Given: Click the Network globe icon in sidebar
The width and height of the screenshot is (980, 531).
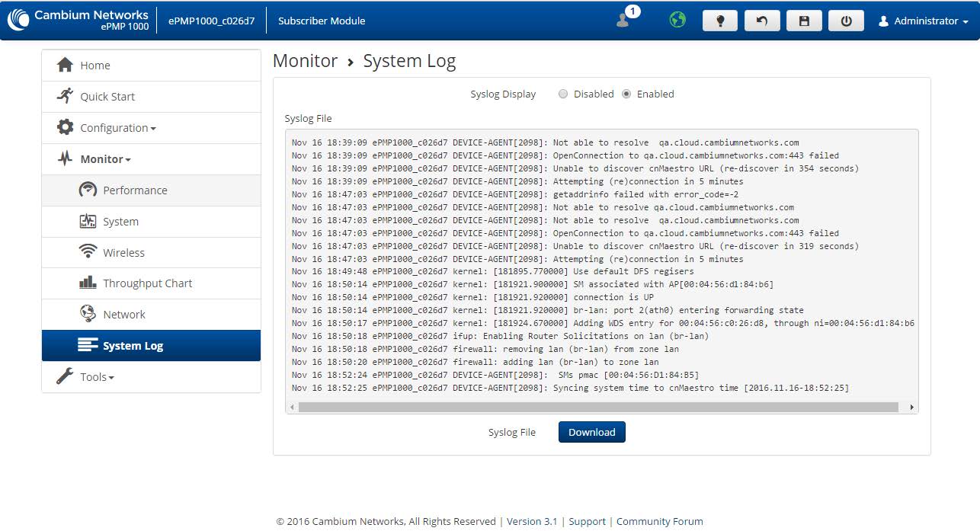Looking at the screenshot, I should (x=88, y=313).
